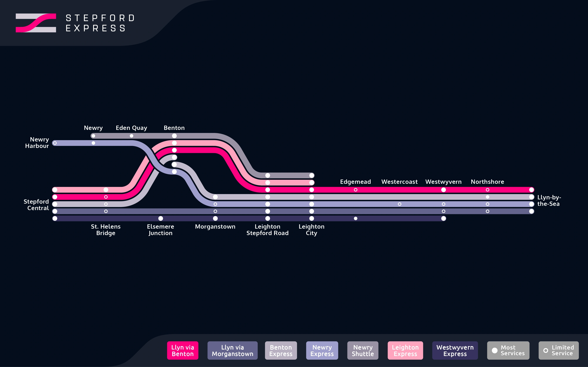Image resolution: width=588 pixels, height=367 pixels.
Task: Click the Edgemead ring on the pink line
Action: click(356, 190)
